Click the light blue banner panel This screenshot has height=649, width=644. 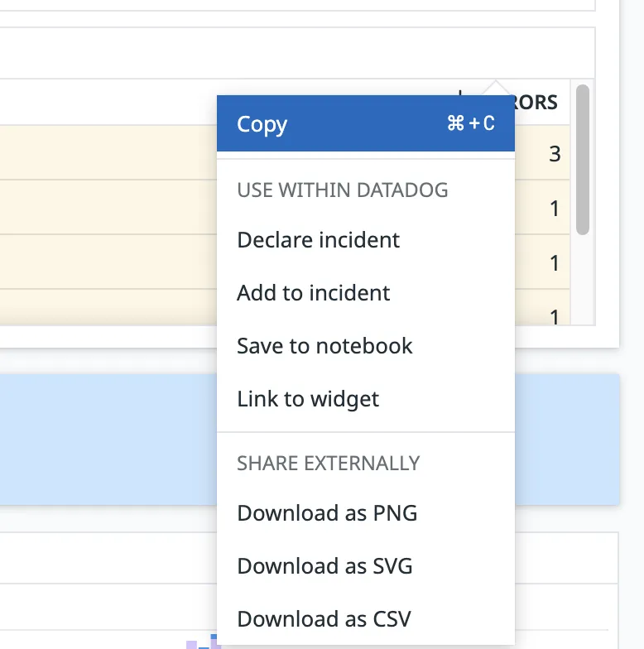(x=108, y=439)
